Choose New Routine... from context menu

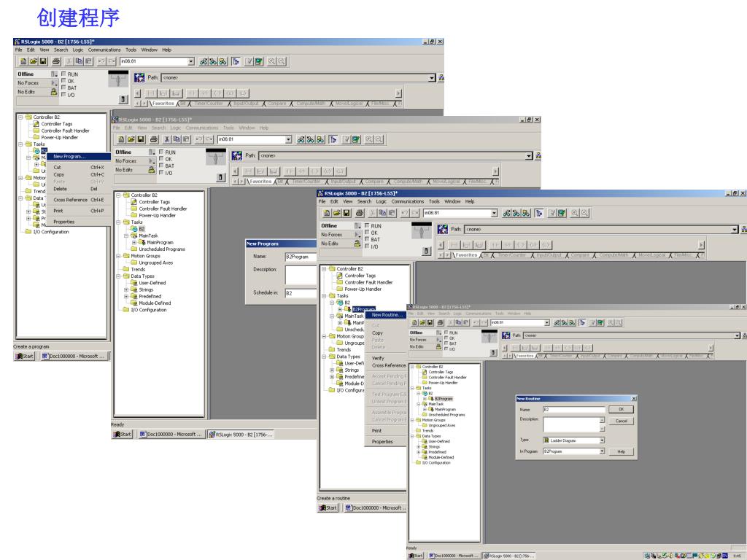[387, 315]
